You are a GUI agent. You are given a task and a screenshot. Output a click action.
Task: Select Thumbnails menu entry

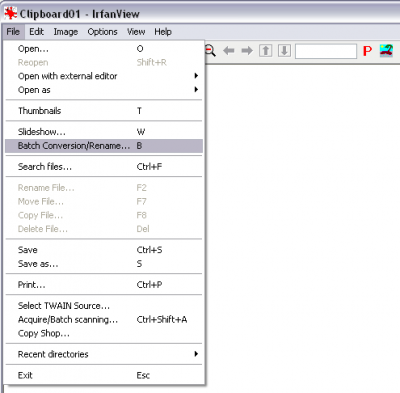coord(104,111)
